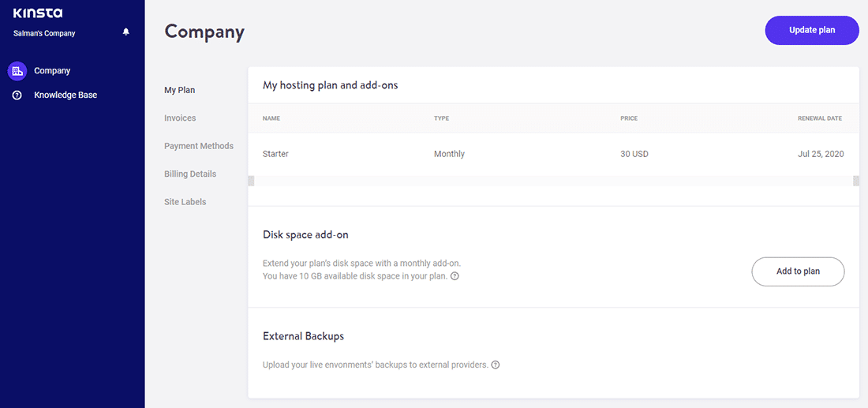The image size is (868, 408).
Task: Select the Billing Details tab
Action: [x=190, y=174]
